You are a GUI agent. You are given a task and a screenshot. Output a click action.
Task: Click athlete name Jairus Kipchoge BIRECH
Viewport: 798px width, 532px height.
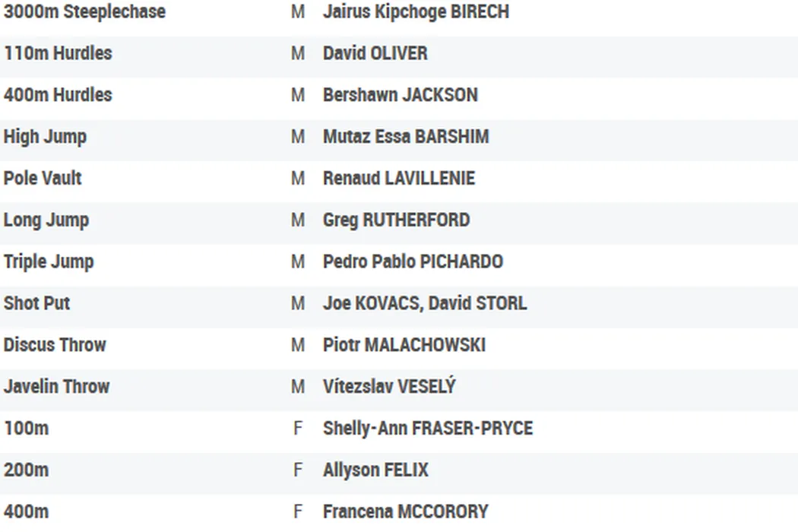pyautogui.click(x=416, y=12)
